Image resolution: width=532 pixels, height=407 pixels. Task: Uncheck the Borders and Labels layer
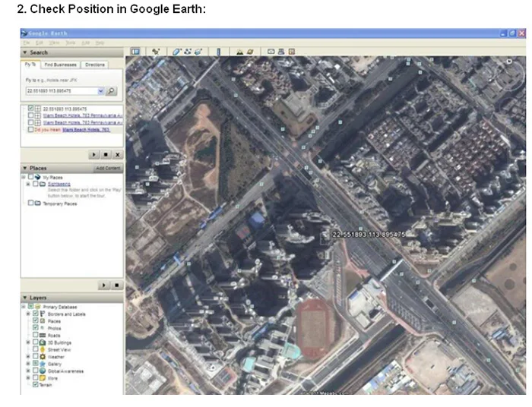35,314
